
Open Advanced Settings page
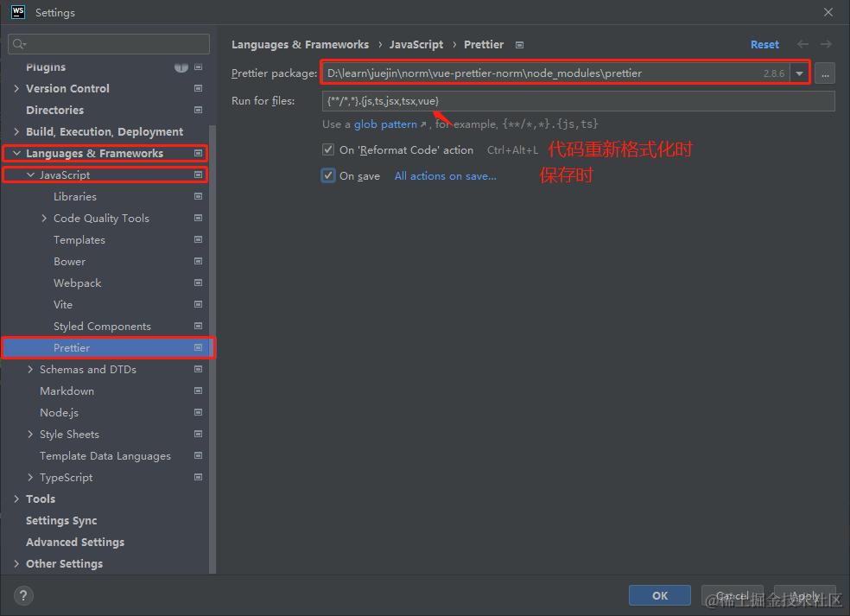(x=75, y=543)
